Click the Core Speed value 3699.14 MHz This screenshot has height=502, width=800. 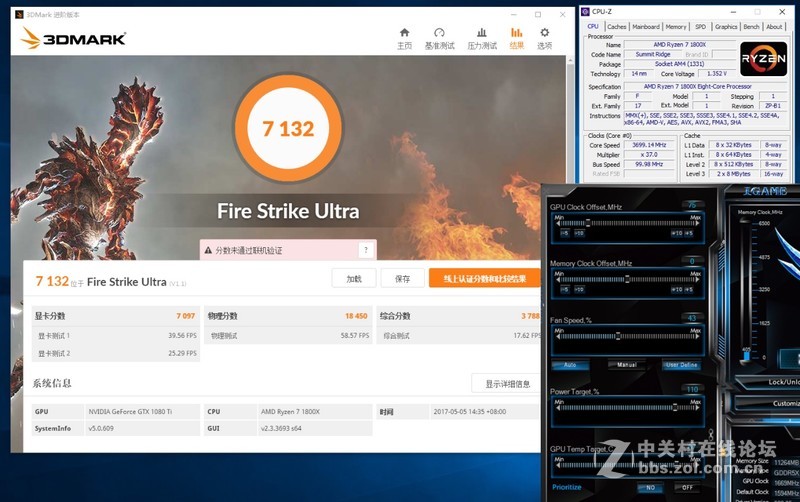[x=649, y=145]
